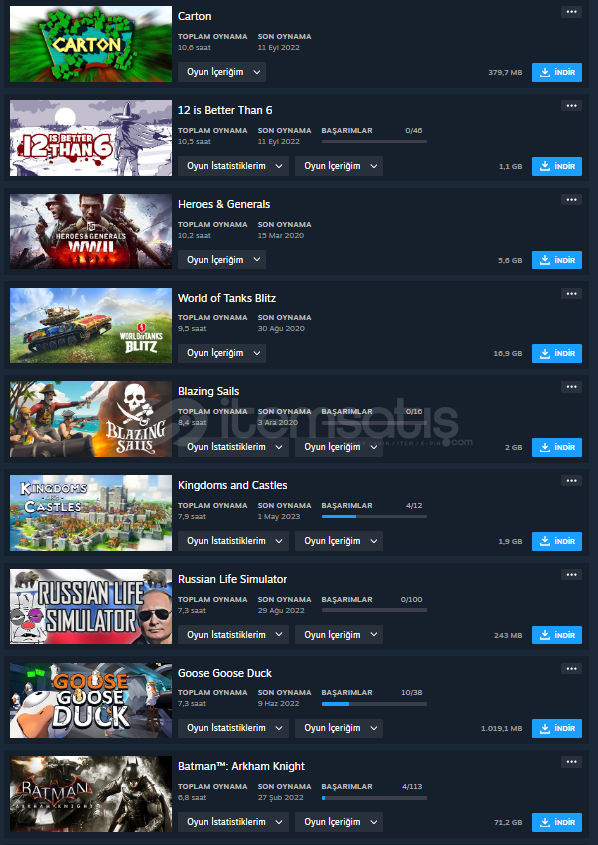Expand Oyun İstatistiklerim dropdown for 12 is Better Than 6

click(x=233, y=166)
